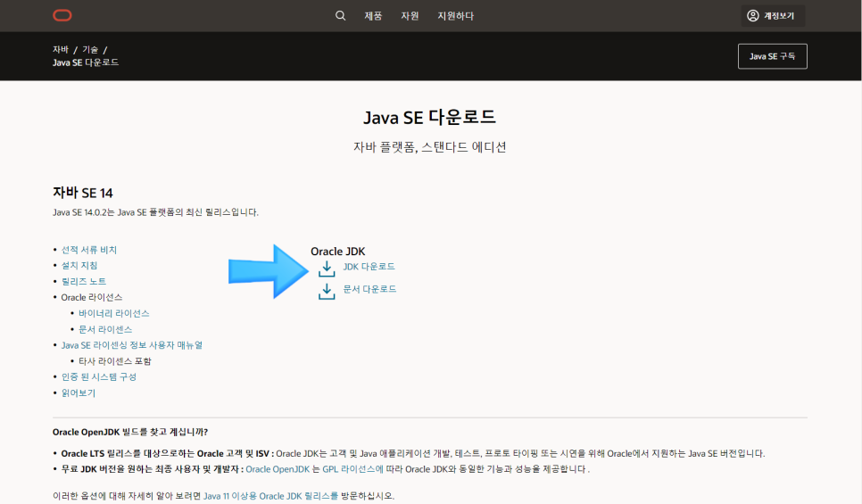
Task: Click the 타사 라이센스 포함 list item
Action: tap(115, 361)
